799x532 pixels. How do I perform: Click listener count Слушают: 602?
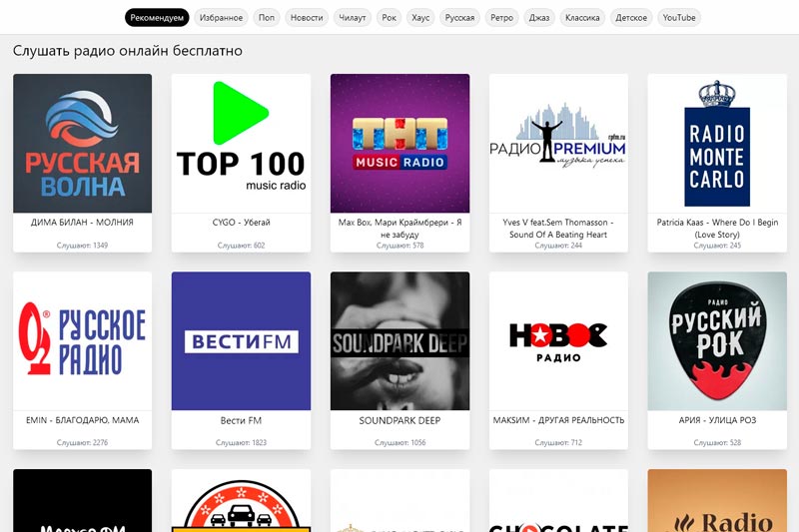click(x=241, y=246)
